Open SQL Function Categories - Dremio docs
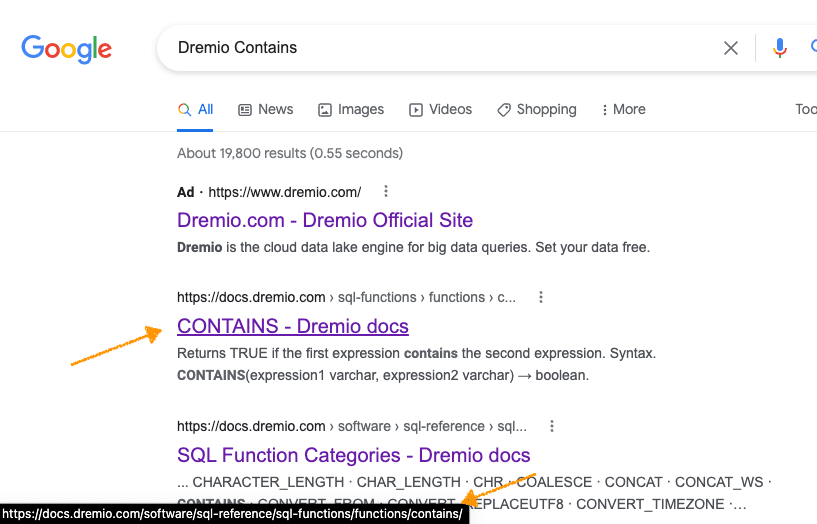Viewport: 817px width, 524px height. click(x=353, y=455)
